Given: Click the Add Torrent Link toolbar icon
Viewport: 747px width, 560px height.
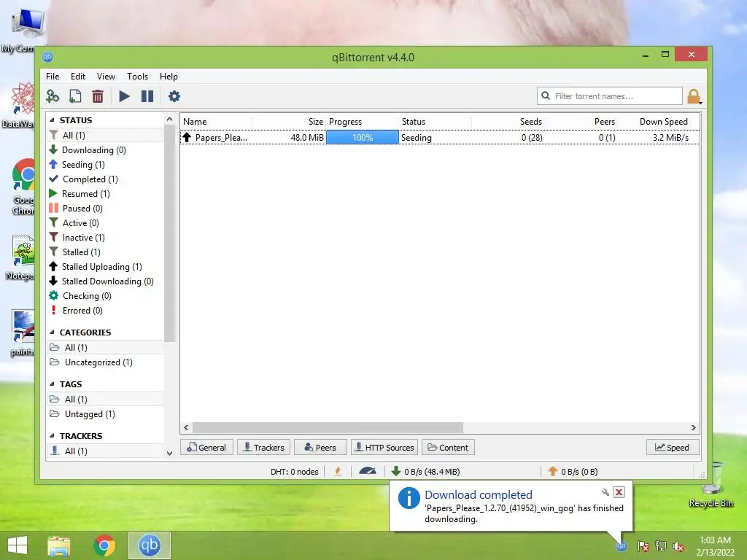Looking at the screenshot, I should click(53, 96).
